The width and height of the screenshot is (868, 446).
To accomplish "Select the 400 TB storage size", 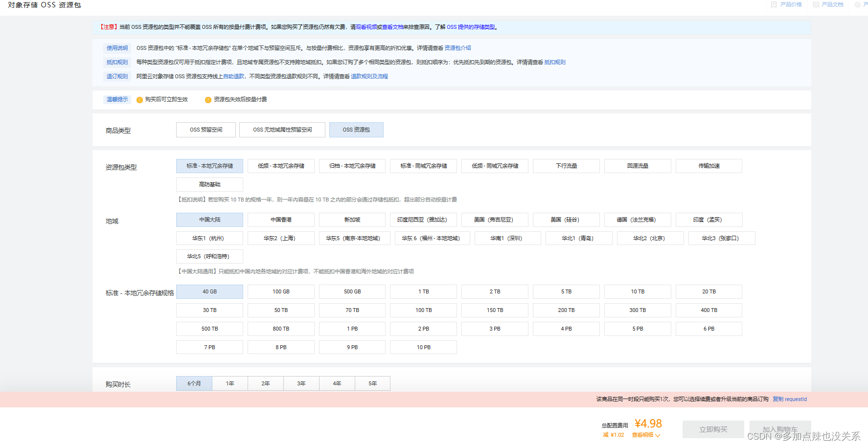I will pos(709,310).
